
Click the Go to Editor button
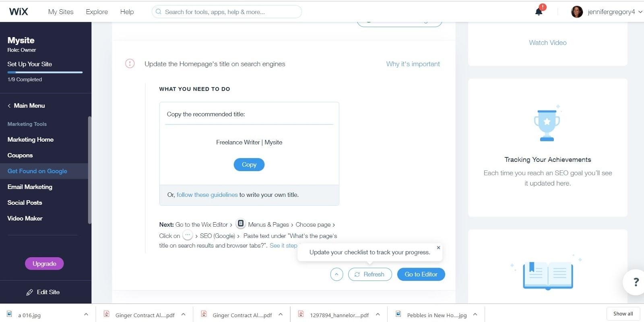point(421,275)
